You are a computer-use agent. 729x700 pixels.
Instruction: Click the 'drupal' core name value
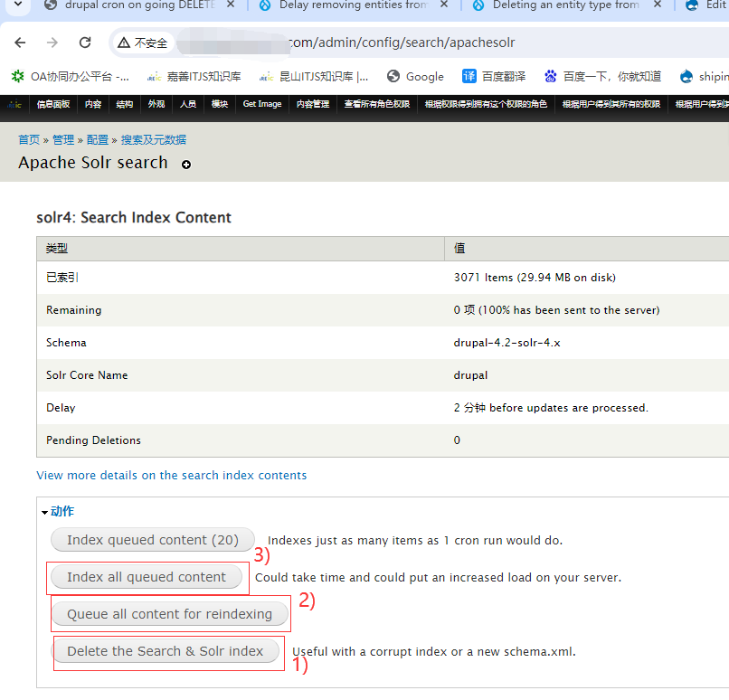click(470, 375)
